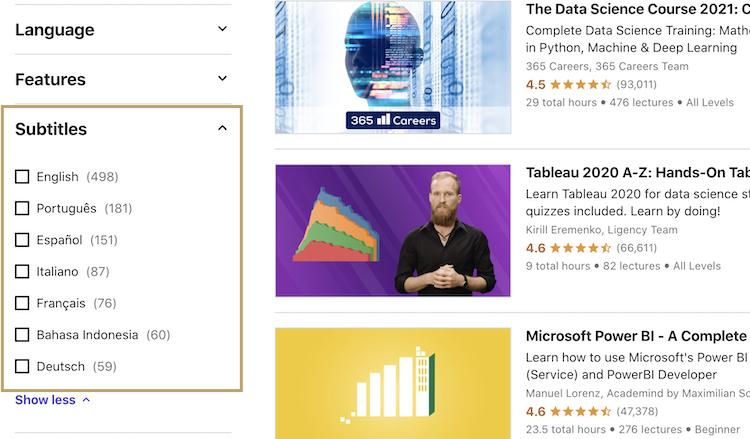Open the Tableau 2020 course thumbnail
The height and width of the screenshot is (439, 750).
(x=393, y=230)
